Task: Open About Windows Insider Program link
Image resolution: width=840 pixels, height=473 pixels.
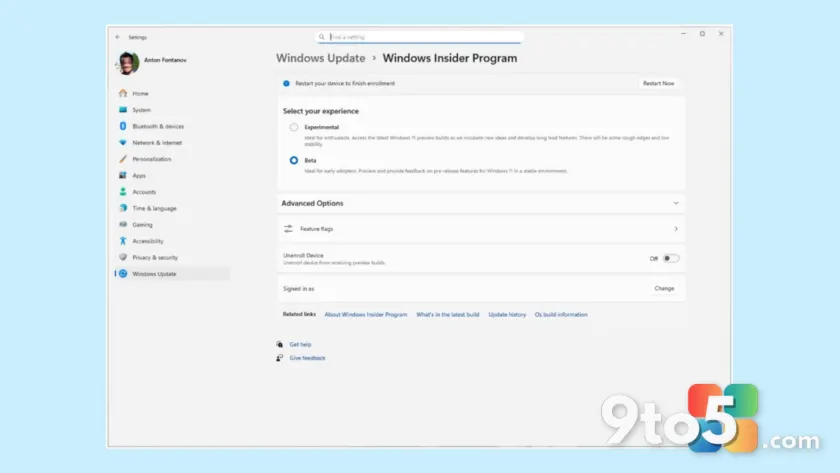Action: (366, 314)
